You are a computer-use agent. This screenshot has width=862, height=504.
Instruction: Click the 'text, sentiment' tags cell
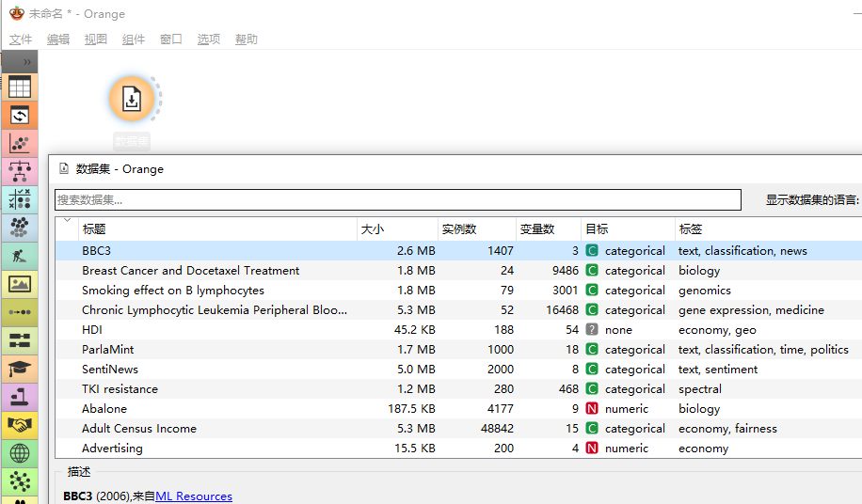(x=717, y=370)
